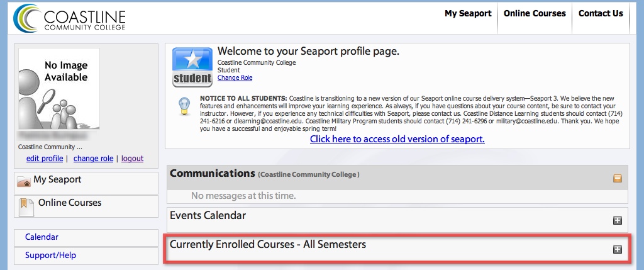Click the No Image Available profile picture
This screenshot has height=270, width=644.
coord(59,89)
